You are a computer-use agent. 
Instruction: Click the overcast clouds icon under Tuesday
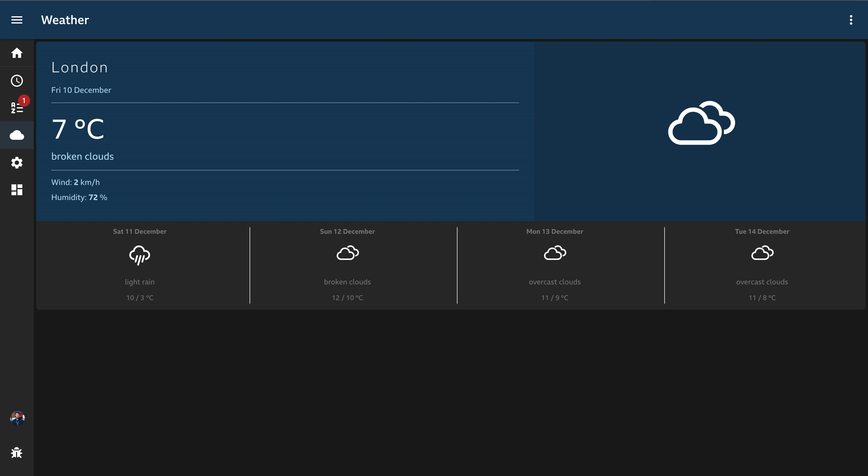pos(762,253)
